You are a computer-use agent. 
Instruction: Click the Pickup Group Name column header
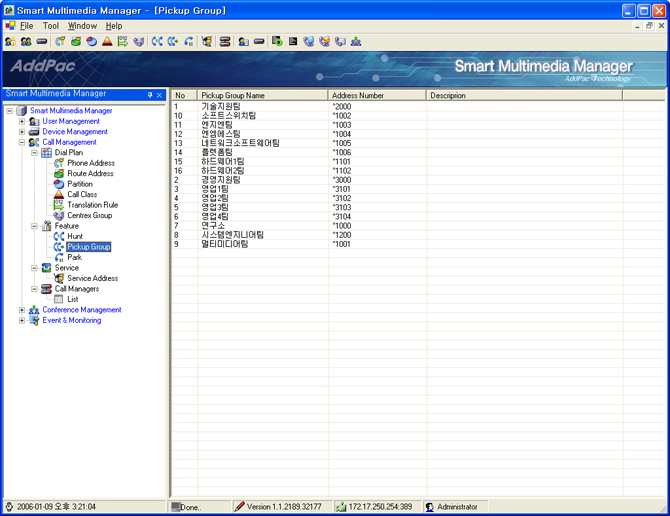(262, 96)
